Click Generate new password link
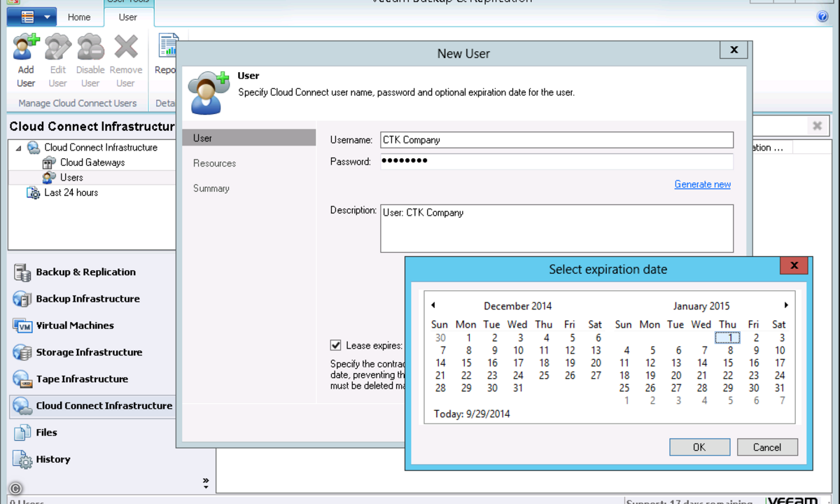The image size is (840, 504). [702, 184]
